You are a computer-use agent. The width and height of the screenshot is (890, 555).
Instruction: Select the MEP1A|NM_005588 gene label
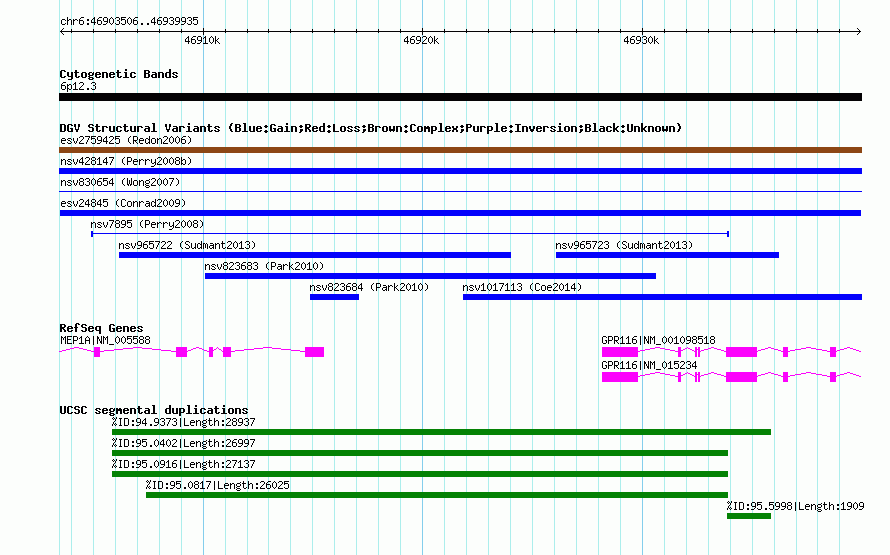pyautogui.click(x=106, y=340)
